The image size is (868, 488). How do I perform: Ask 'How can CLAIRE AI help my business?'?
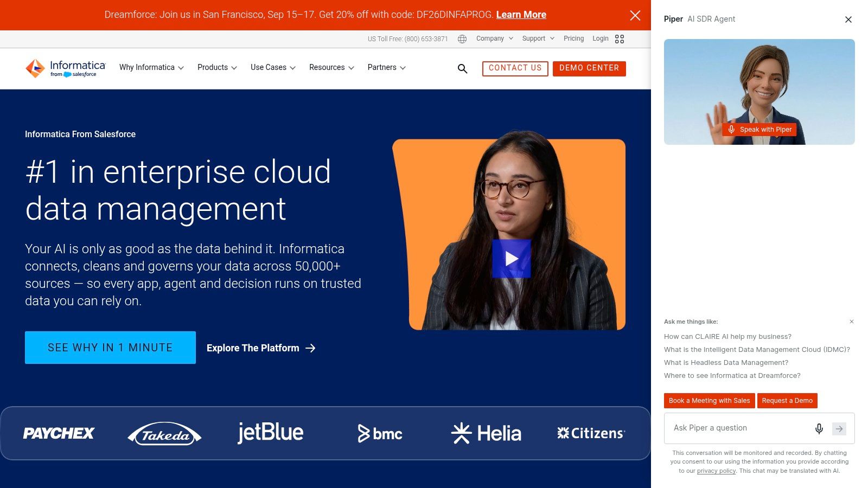click(x=727, y=337)
